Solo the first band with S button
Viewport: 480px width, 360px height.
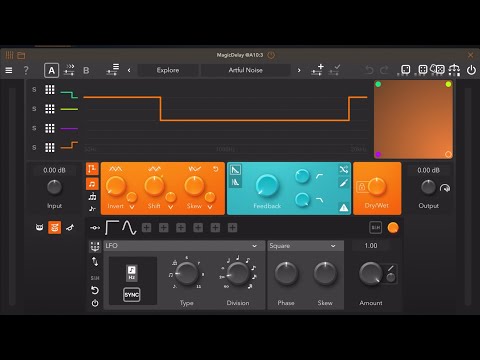point(34,89)
